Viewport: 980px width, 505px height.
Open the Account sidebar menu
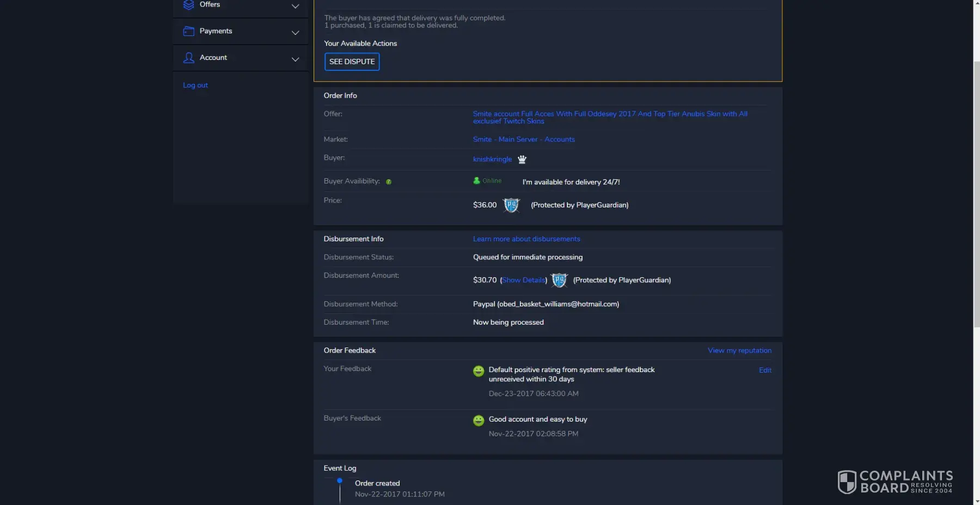241,58
